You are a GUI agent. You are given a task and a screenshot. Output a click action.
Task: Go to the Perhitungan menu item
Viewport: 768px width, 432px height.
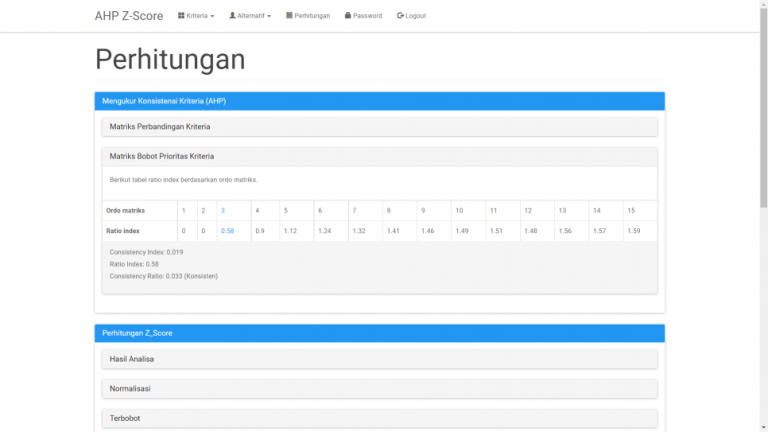click(308, 16)
